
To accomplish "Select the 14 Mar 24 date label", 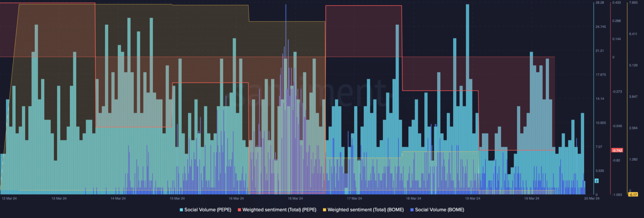I will [118, 198].
